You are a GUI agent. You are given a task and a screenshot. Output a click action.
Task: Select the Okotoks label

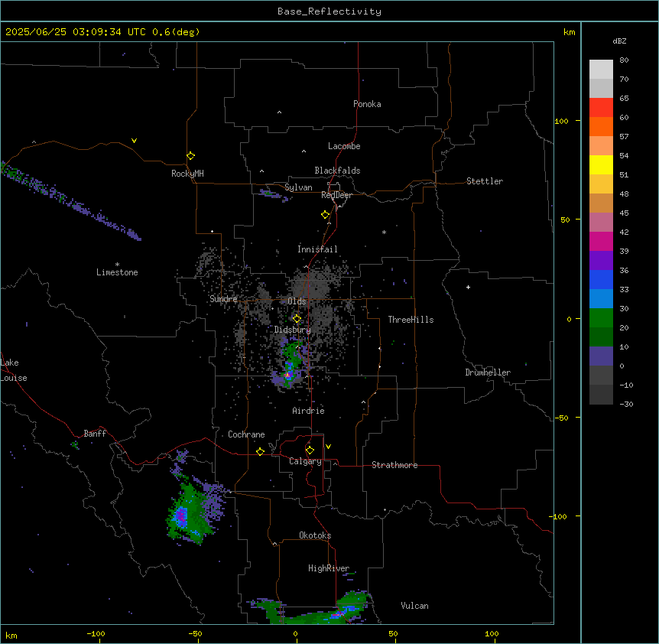tap(315, 535)
